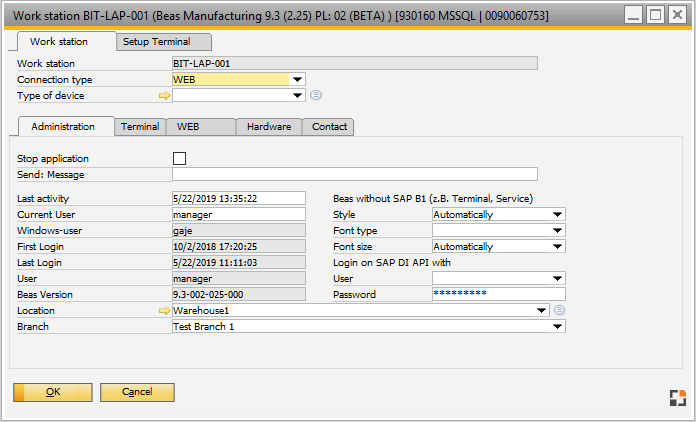696x422 pixels.
Task: Click the yellow link arrow beside Type of device
Action: [x=165, y=96]
